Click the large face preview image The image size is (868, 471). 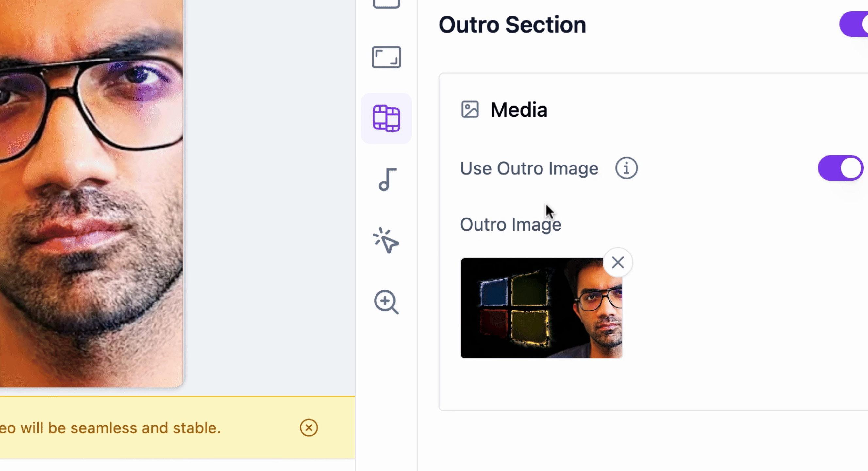pos(91,194)
